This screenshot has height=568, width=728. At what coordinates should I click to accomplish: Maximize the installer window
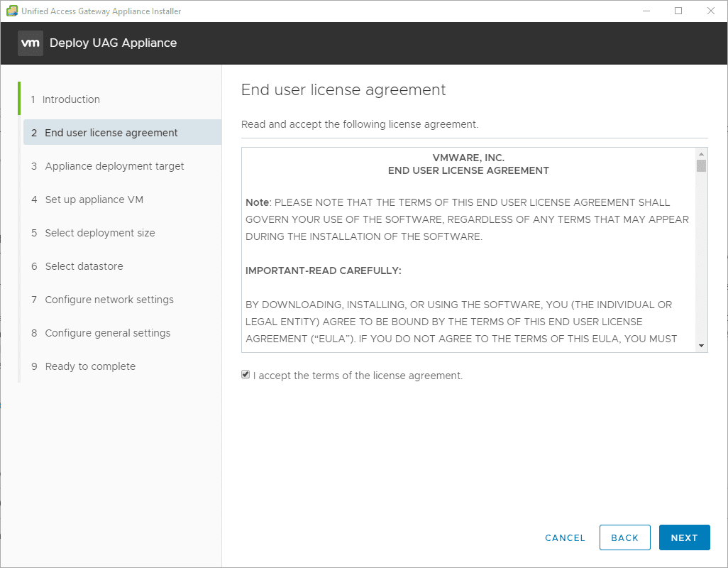678,11
